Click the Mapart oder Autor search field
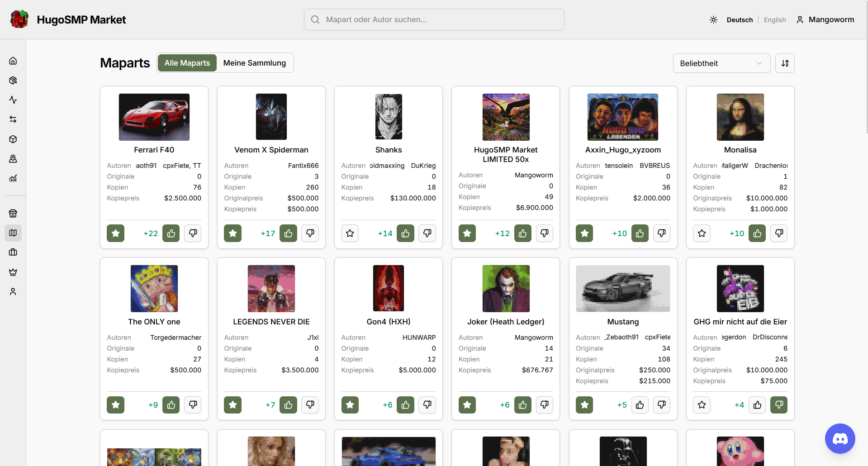The height and width of the screenshot is (466, 868). point(434,19)
